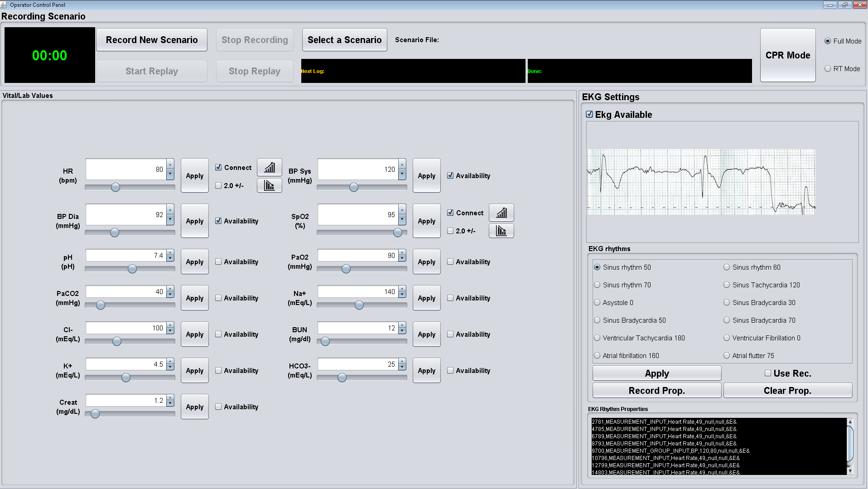Select Sinus rhythm 60 rhythm
Screen dimensions: 868x489
pyautogui.click(x=727, y=267)
